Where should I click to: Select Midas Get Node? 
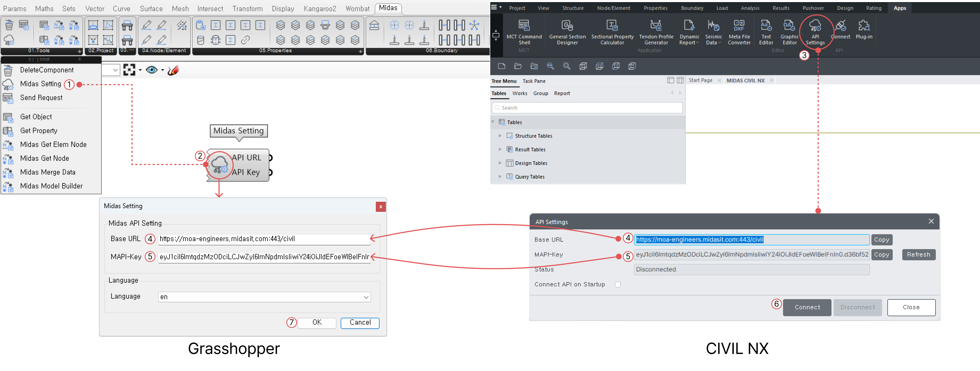[44, 158]
